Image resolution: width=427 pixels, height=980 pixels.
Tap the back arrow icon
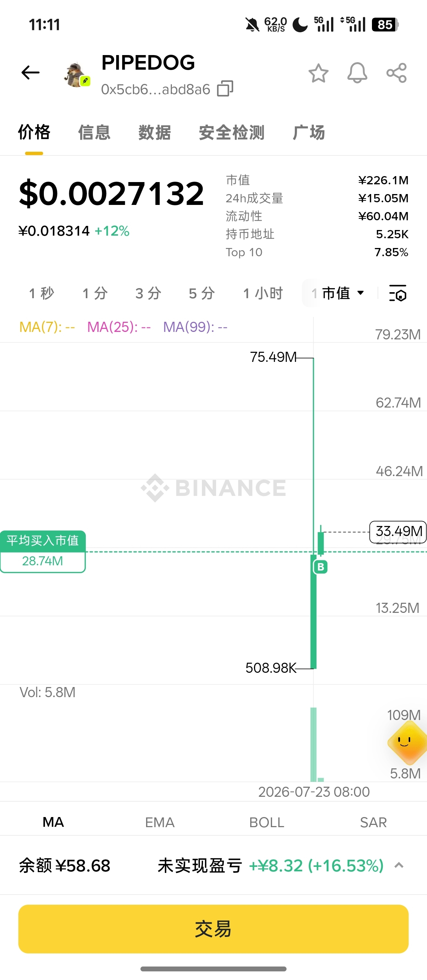point(30,72)
